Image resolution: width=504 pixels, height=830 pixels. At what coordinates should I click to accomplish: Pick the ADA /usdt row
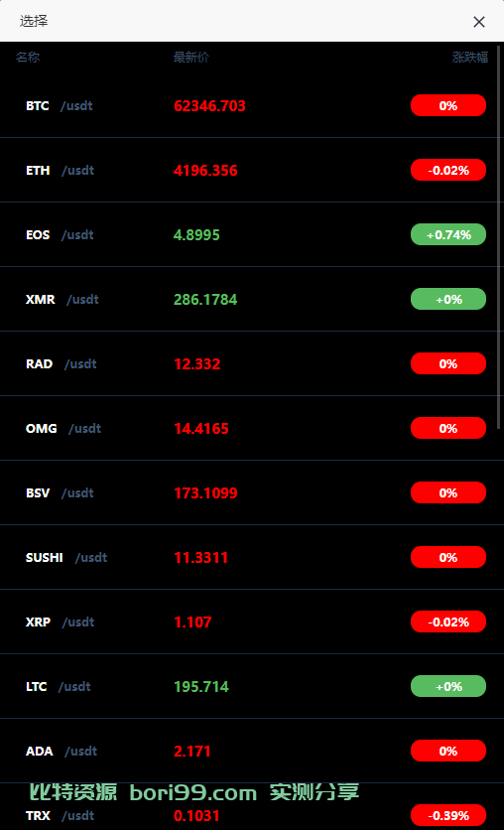252,752
